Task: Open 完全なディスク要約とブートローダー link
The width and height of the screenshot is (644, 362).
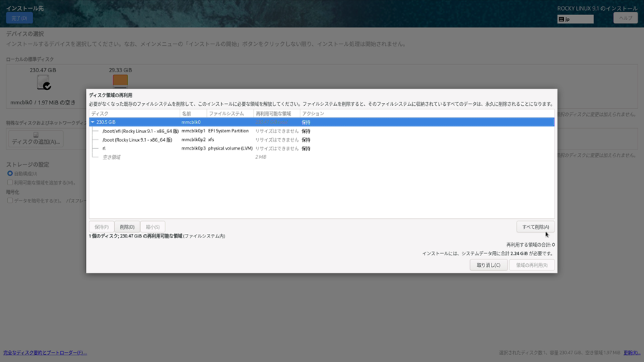Action: pos(45,353)
